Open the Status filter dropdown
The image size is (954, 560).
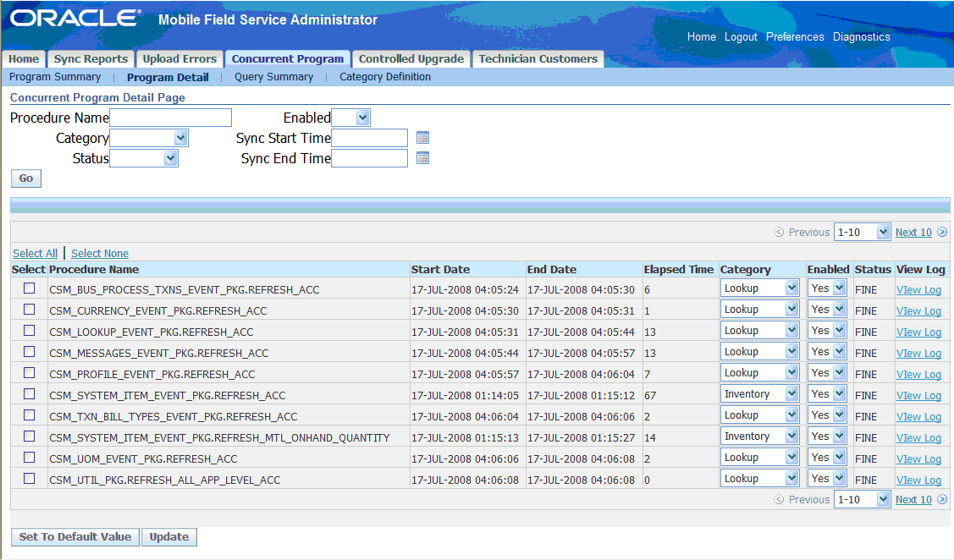(144, 159)
